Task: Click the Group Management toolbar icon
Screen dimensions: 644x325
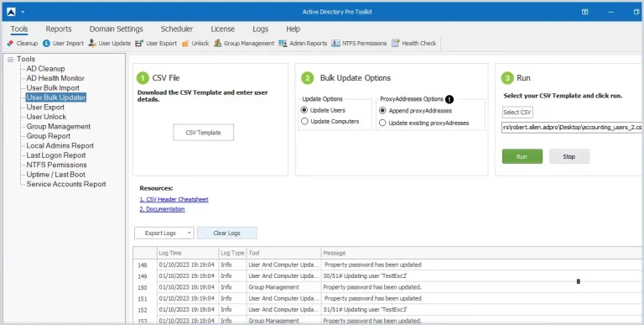Action: coord(218,43)
